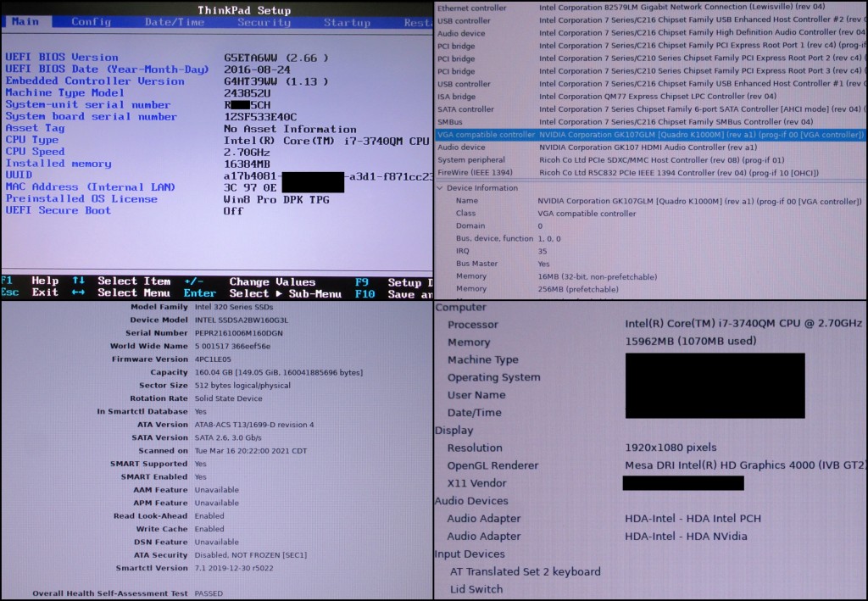The image size is (868, 601).
Task: Select the SMBus device row
Action: [x=650, y=122]
